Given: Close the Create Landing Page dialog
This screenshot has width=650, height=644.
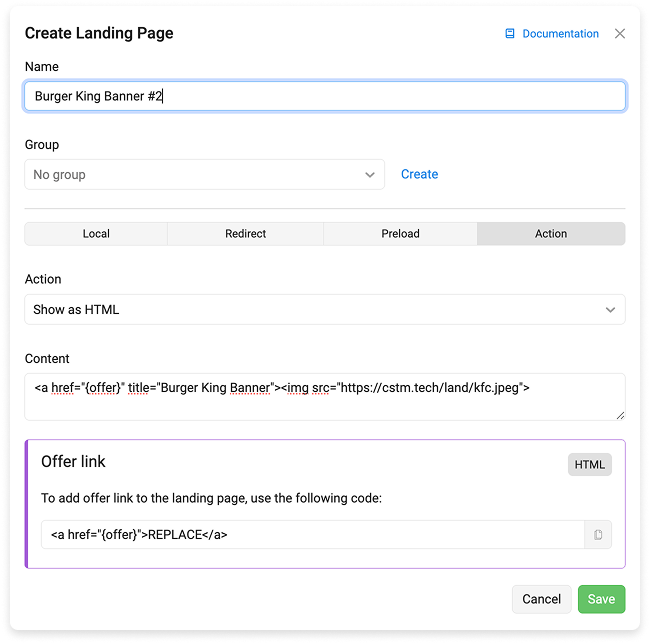Looking at the screenshot, I should click(x=619, y=34).
